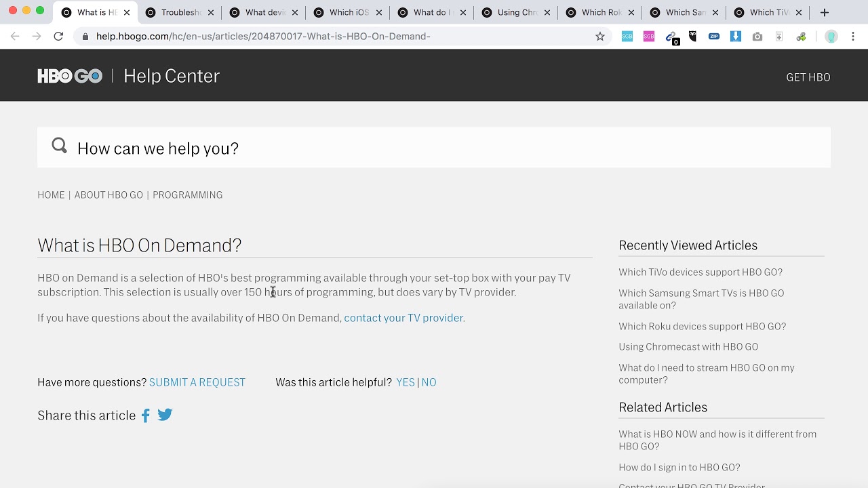Open "Using Chromecast with HBO GO" article
This screenshot has height=488, width=868.
point(688,347)
